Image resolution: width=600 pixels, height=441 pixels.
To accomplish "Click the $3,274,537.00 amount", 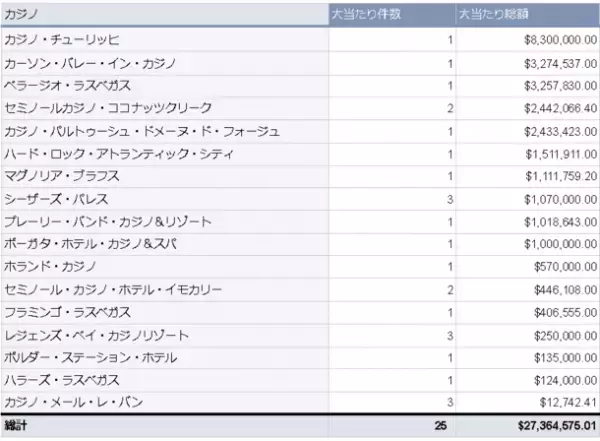I will (560, 63).
